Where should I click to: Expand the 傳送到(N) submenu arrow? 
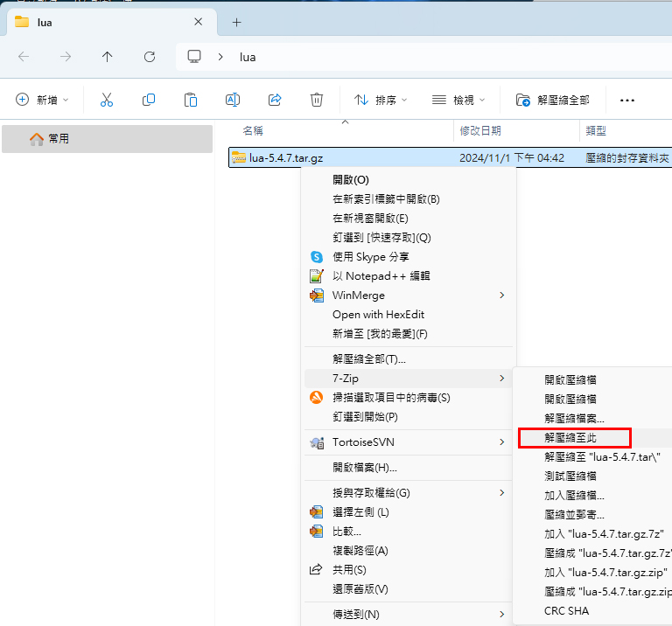[x=502, y=614]
